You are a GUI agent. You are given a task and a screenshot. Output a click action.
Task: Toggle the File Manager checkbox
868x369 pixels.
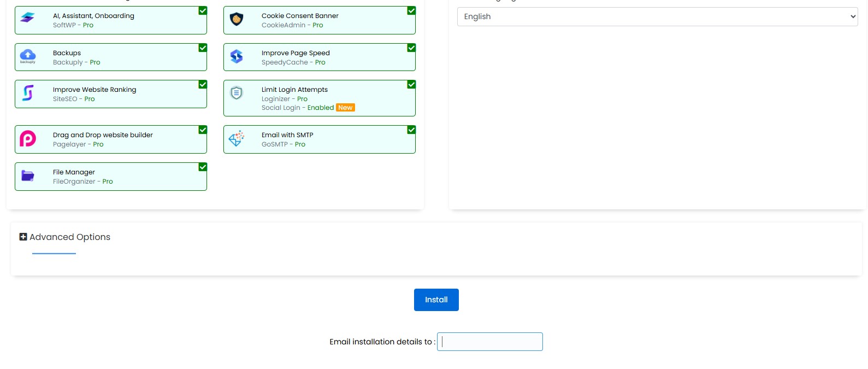click(203, 167)
